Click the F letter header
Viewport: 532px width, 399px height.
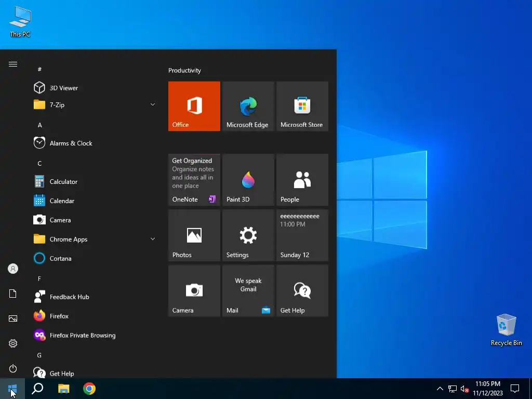(39, 278)
